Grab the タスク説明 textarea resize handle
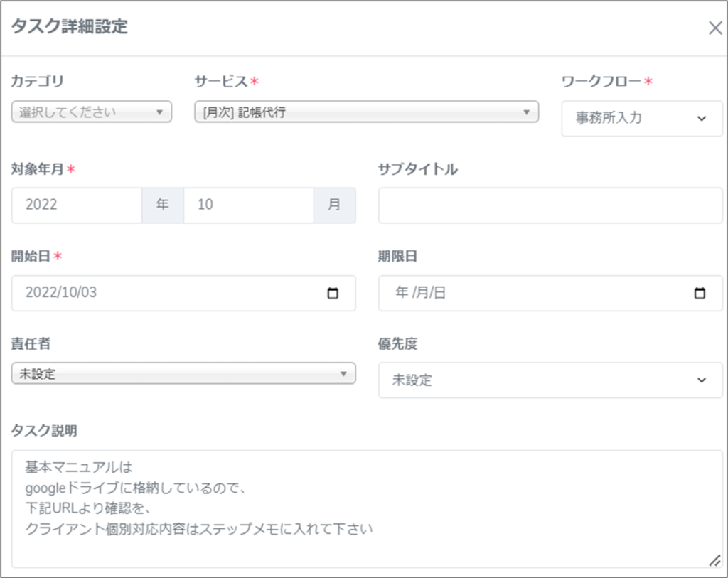This screenshot has width=728, height=578. click(714, 560)
